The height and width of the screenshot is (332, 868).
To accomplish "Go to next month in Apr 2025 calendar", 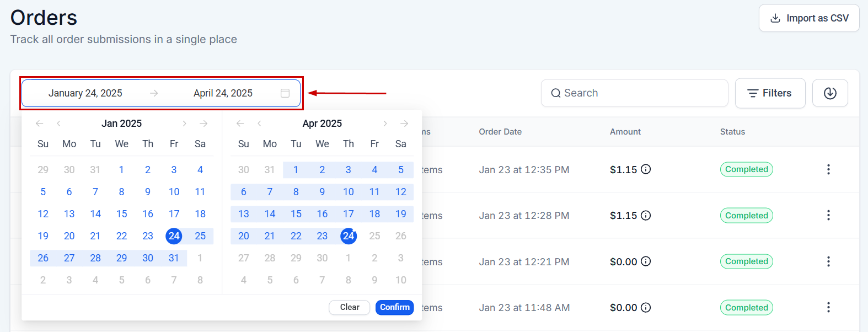I will coord(385,124).
